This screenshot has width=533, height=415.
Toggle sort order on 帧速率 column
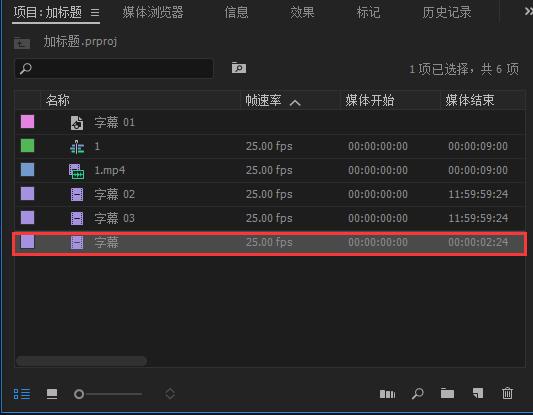tap(295, 103)
